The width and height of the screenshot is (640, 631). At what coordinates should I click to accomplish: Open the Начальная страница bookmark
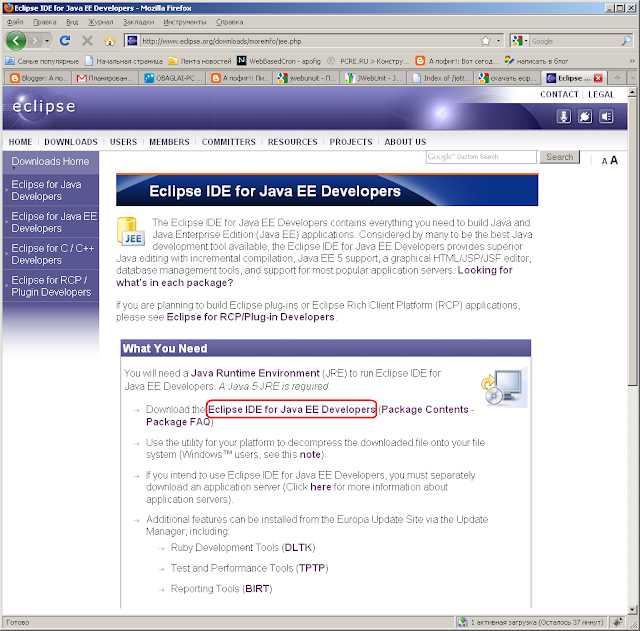tap(124, 61)
